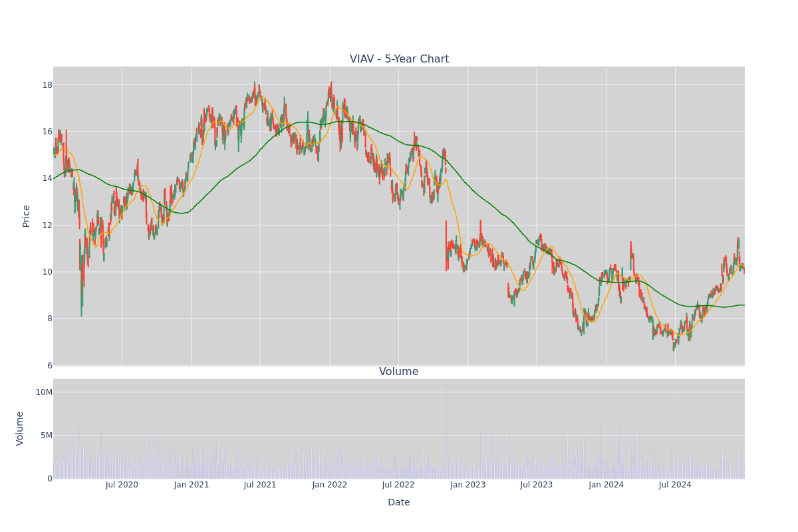Click the price tick label "6"
The image size is (798, 532).
tap(50, 365)
